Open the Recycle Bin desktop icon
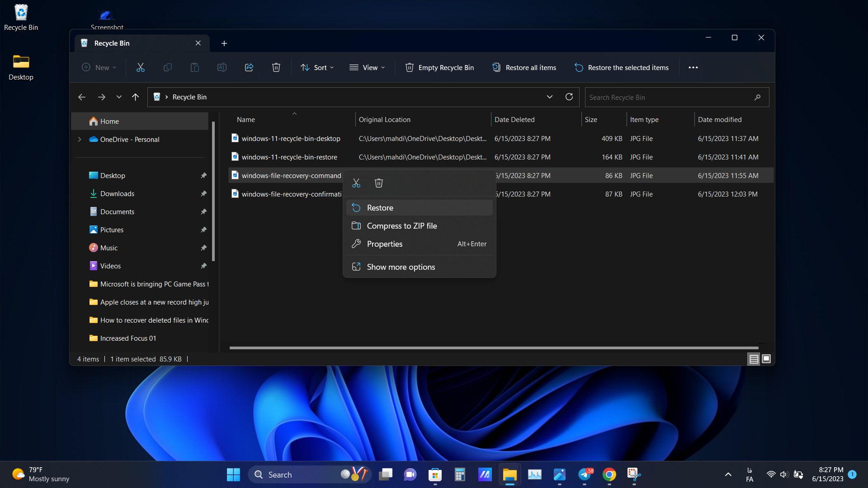 (21, 18)
